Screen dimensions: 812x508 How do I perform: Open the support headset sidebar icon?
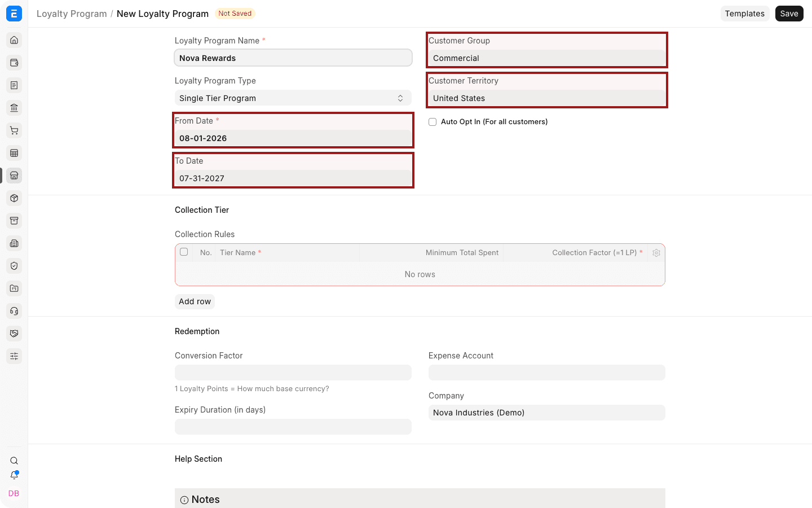[14, 311]
